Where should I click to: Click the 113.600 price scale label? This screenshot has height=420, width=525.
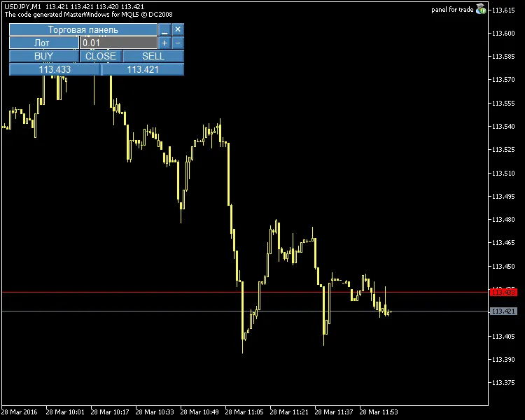504,33
